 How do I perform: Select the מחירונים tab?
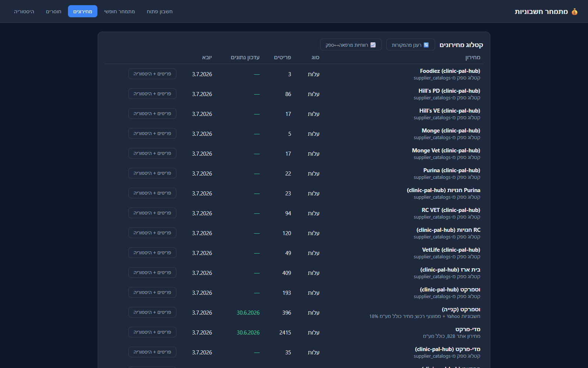(83, 11)
